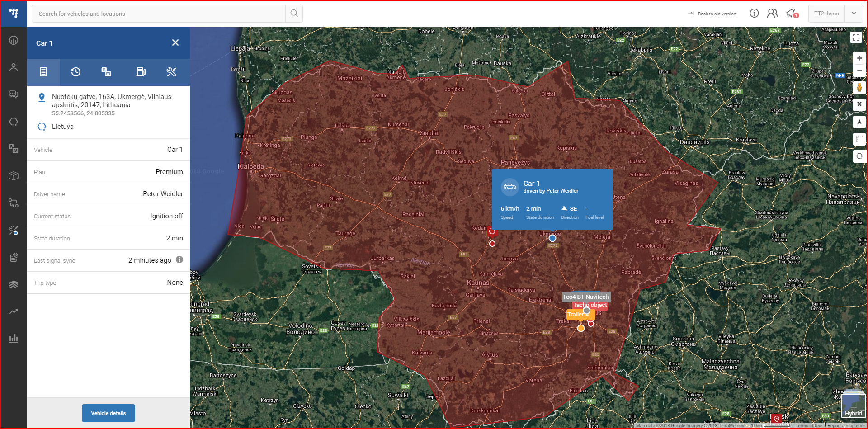Image resolution: width=868 pixels, height=429 pixels.
Task: Open the messages chat icon in sidebar
Action: coord(14,94)
